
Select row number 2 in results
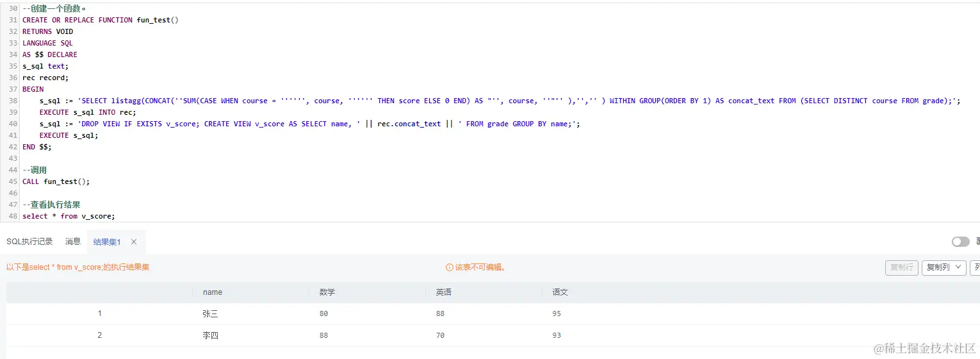click(x=100, y=335)
